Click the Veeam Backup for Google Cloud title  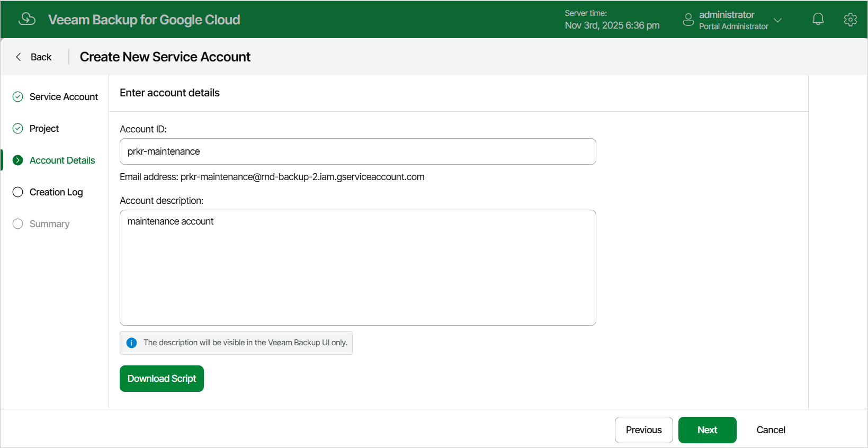pos(144,20)
